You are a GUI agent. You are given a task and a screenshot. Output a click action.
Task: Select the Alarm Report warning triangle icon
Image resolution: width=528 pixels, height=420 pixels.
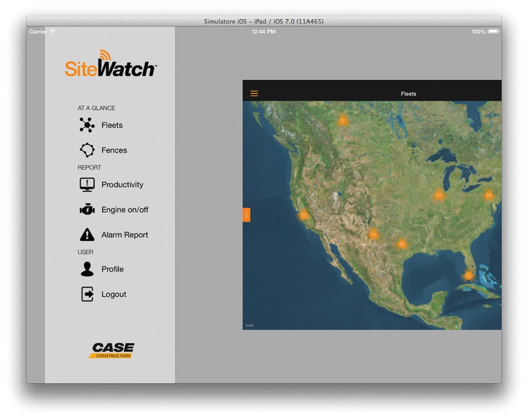pos(86,235)
